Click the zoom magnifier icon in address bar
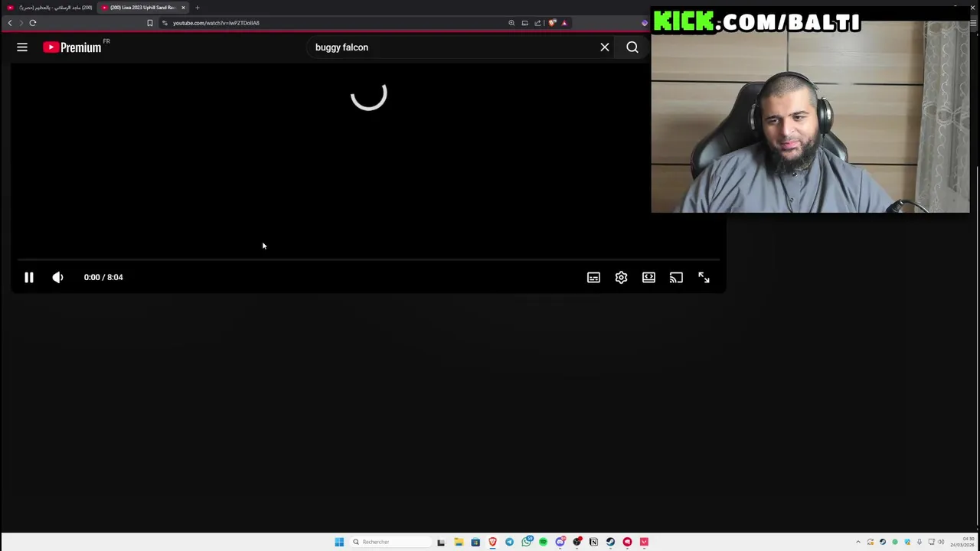The width and height of the screenshot is (980, 551). click(511, 23)
